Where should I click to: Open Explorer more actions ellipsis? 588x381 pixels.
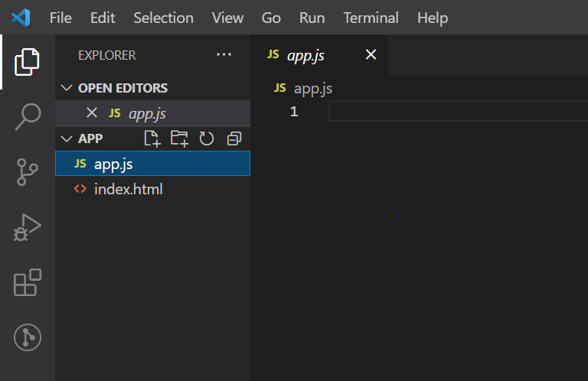coord(224,54)
